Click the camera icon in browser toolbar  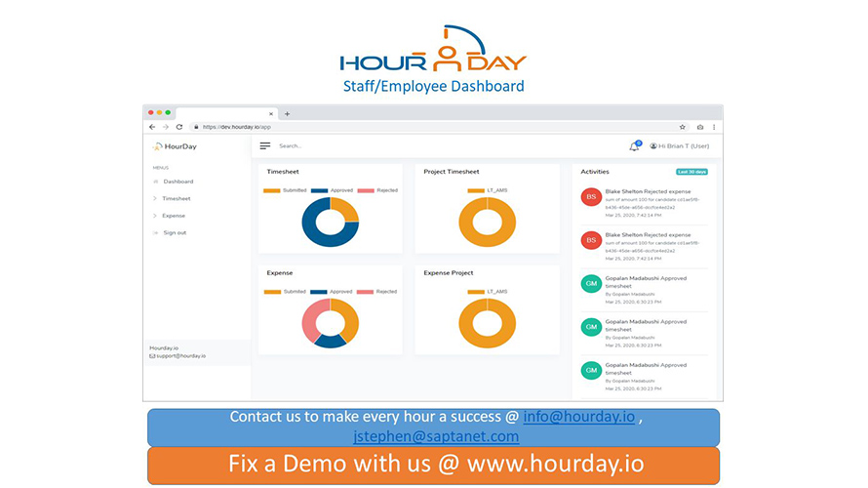(x=700, y=127)
